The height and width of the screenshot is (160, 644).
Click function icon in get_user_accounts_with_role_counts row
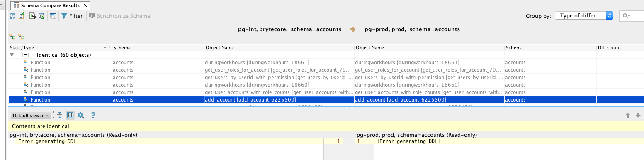coord(26,92)
